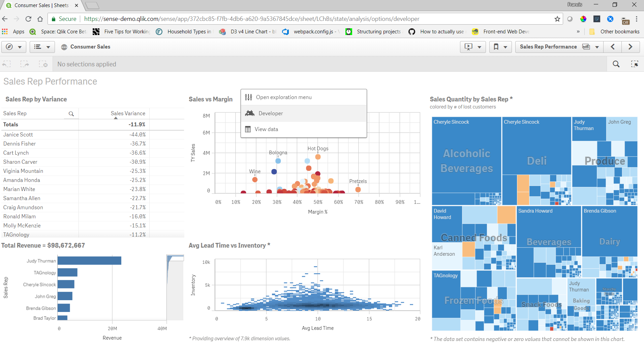This screenshot has width=644, height=346.
Task: Click the Hot Dogs scatter point
Action: pos(318,157)
